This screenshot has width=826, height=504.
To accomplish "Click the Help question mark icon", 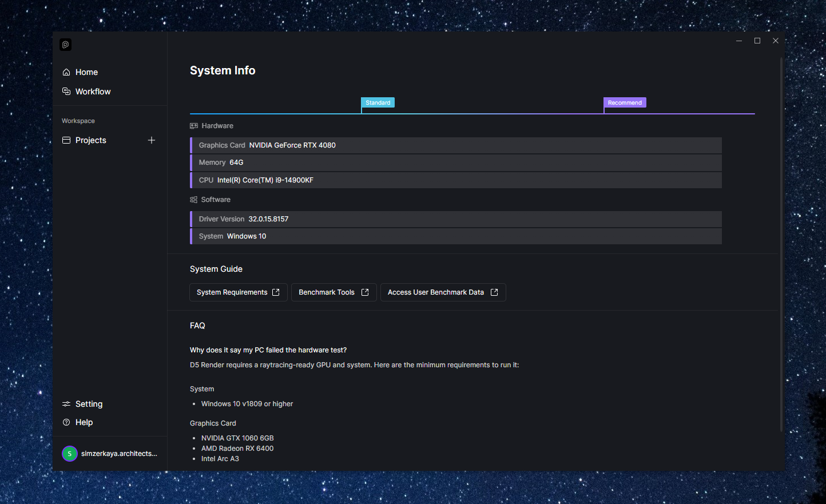I will coord(66,422).
